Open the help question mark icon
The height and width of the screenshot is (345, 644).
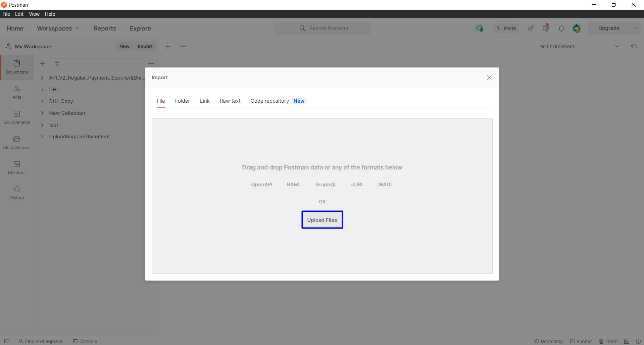coord(638,341)
